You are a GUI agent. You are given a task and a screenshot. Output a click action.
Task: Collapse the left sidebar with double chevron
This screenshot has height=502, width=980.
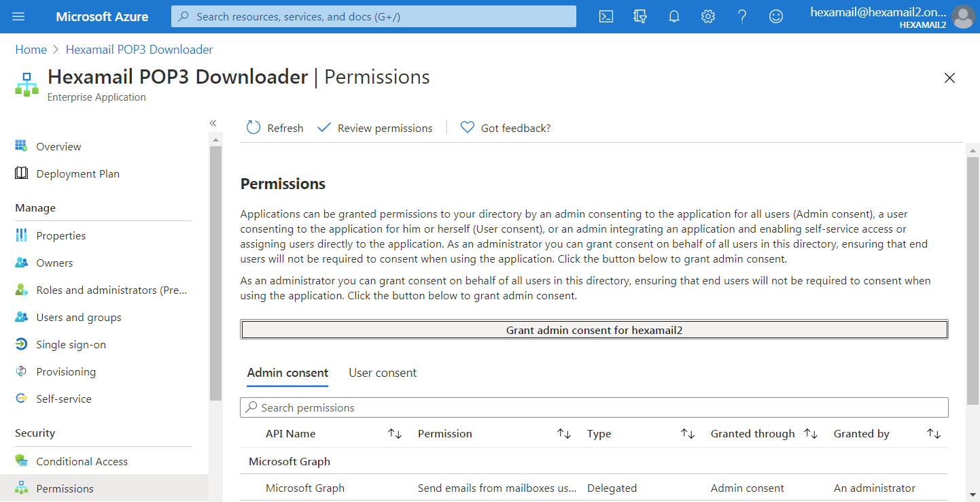click(x=213, y=123)
